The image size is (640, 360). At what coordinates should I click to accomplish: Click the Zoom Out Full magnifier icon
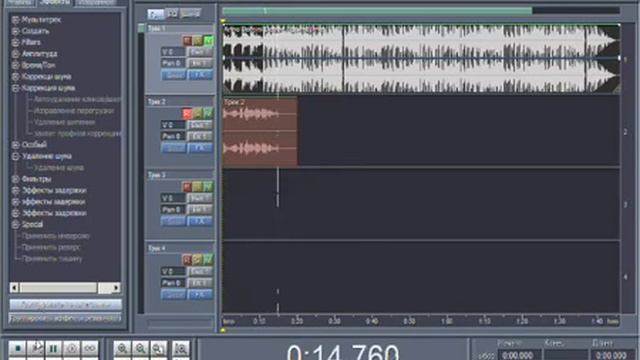(158, 349)
